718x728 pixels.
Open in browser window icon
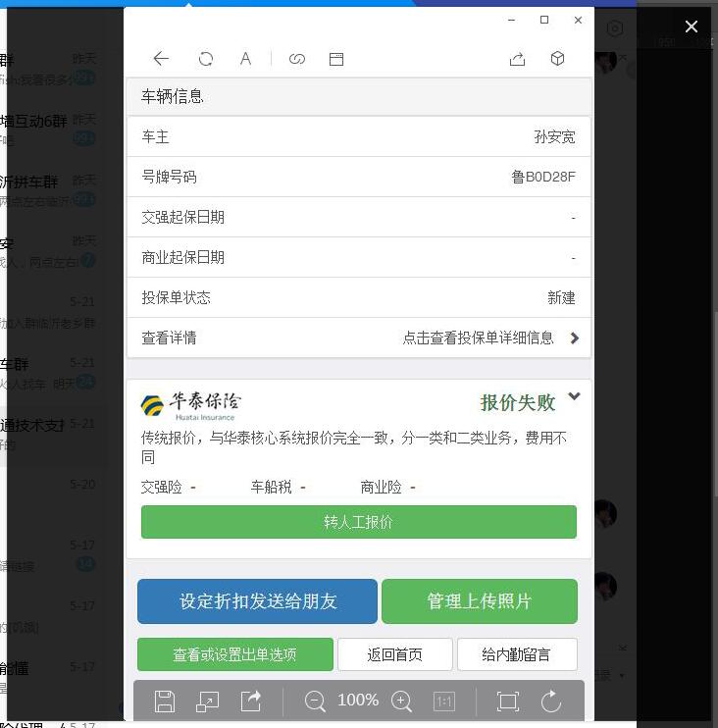pos(336,59)
